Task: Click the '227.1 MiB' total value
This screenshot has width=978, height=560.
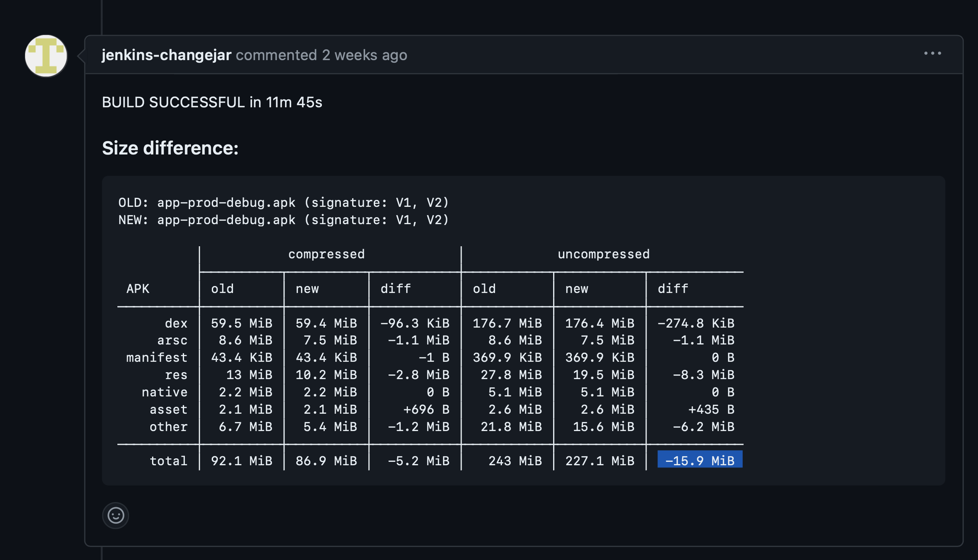Action: point(600,461)
